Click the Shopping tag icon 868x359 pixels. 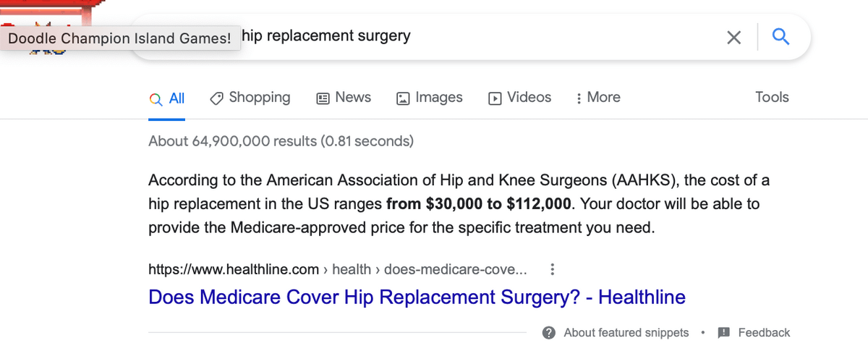tap(216, 98)
